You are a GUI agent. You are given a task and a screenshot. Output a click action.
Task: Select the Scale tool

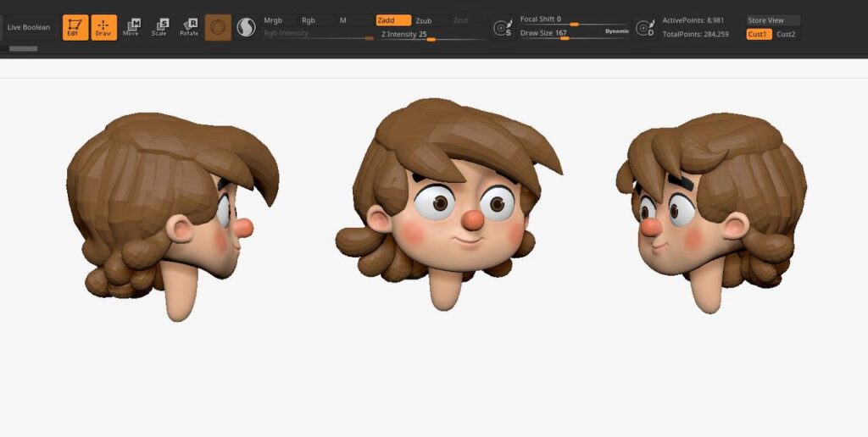pos(159,27)
